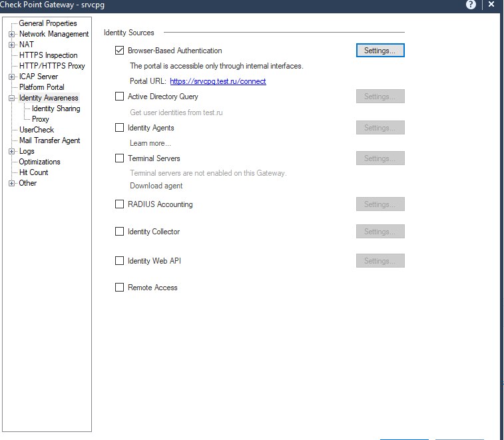This screenshot has height=440, width=504.
Task: Enable Active Directory Query checkbox
Action: click(119, 97)
